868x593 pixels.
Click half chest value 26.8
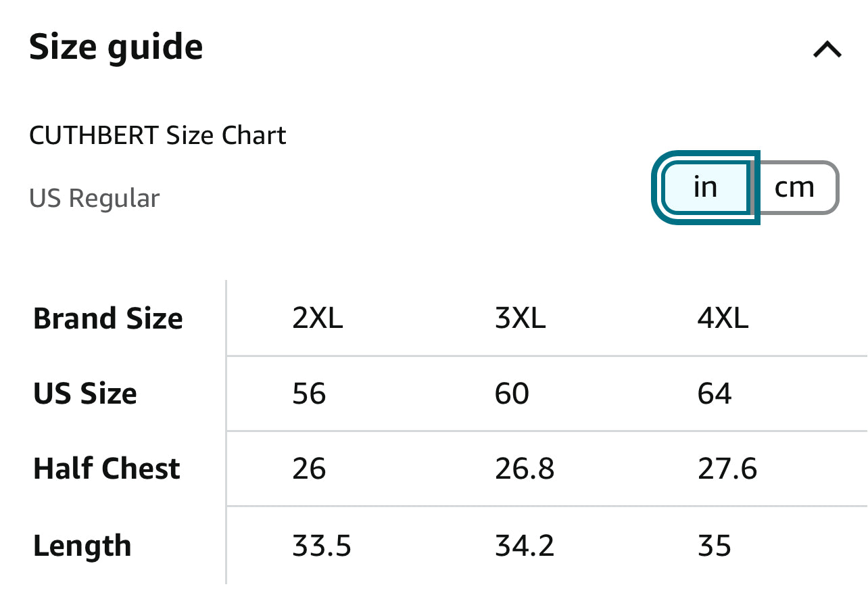(525, 469)
